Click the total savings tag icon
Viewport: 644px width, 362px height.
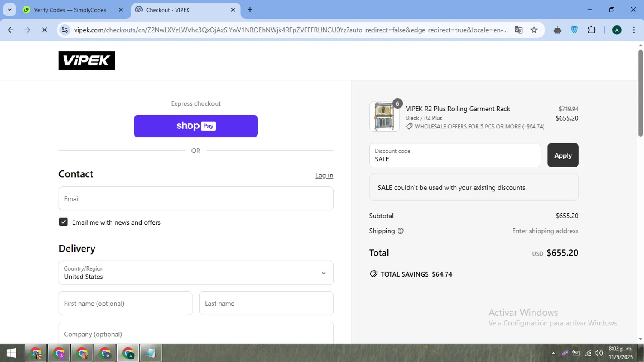(x=373, y=274)
